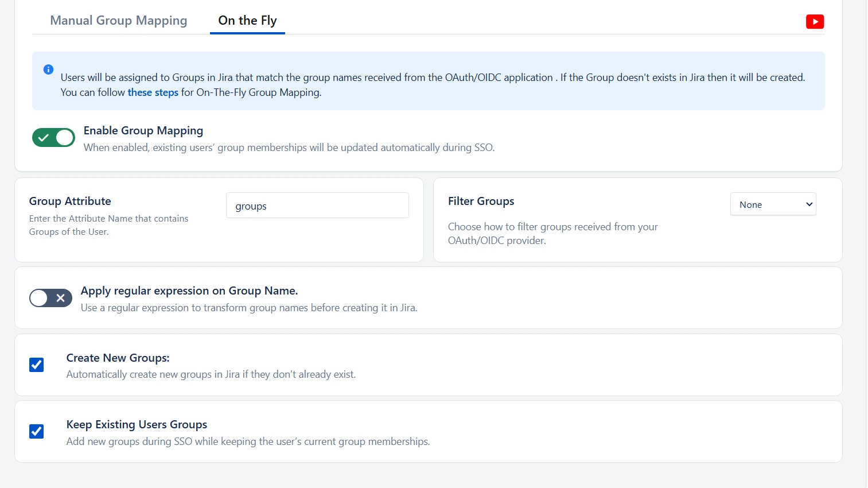Viewport: 868px width, 488px height.
Task: Click the Enable Group Mapping heading text
Action: click(143, 130)
